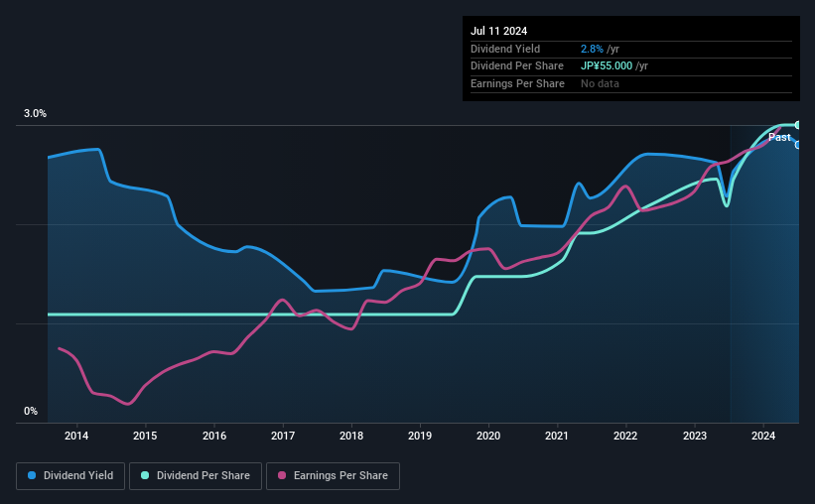Toggle the Dividend Yield legend button
This screenshot has width=815, height=504.
[70, 476]
